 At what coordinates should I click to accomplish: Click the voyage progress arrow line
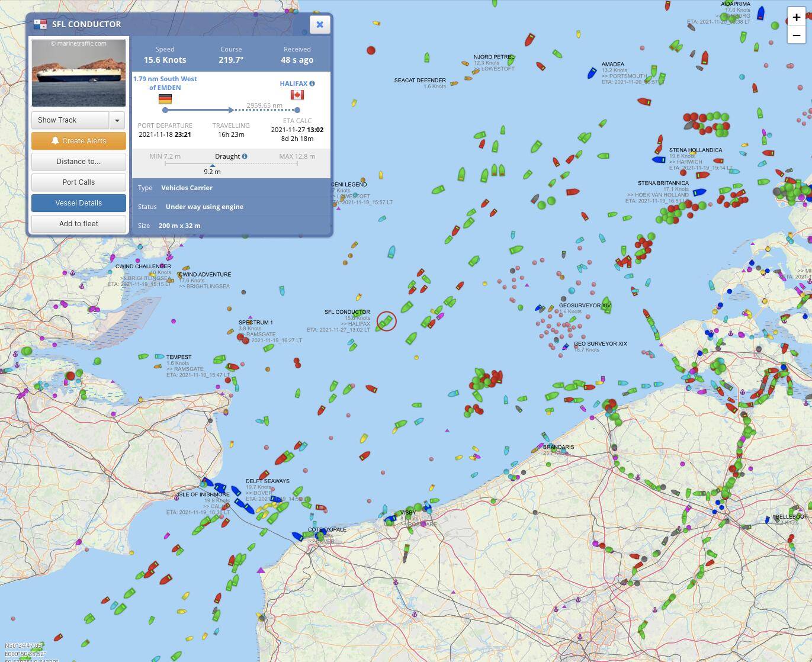tap(199, 110)
